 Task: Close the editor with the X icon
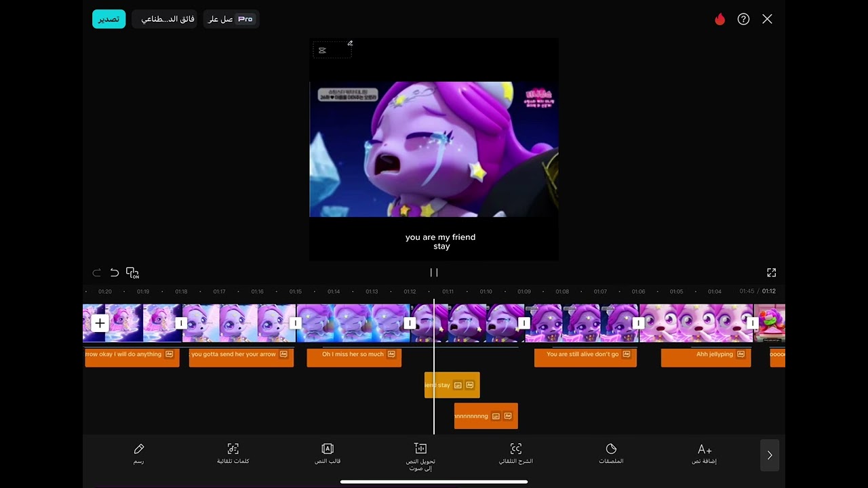(x=767, y=20)
